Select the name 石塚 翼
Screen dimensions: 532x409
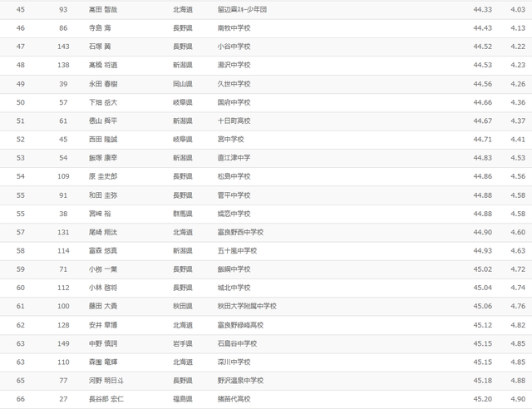pyautogui.click(x=100, y=47)
